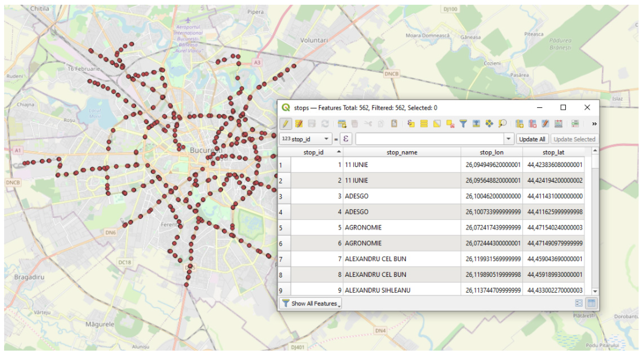
Task: Sort by the stop_name column header
Action: 402,152
